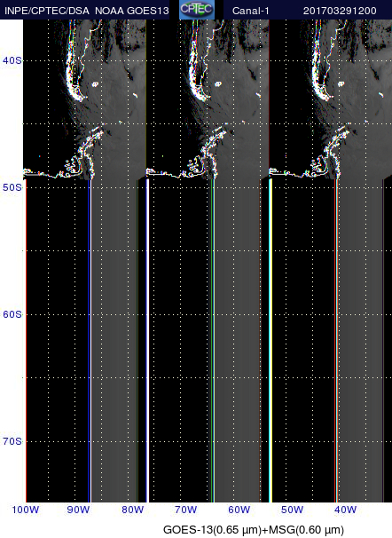Click the thick white vertical stripe near 80W
This screenshot has width=392, height=538.
coord(148,341)
